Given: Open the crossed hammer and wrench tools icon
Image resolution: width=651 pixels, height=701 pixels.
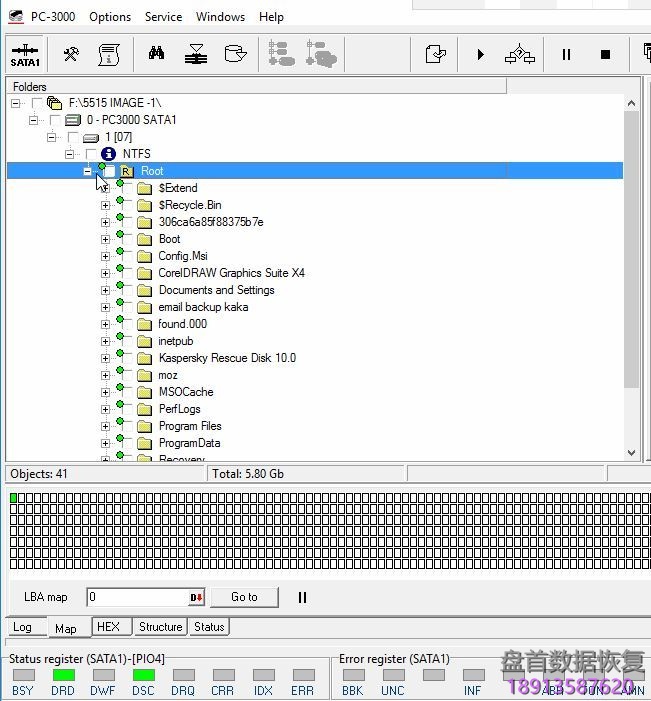Looking at the screenshot, I should (72, 54).
